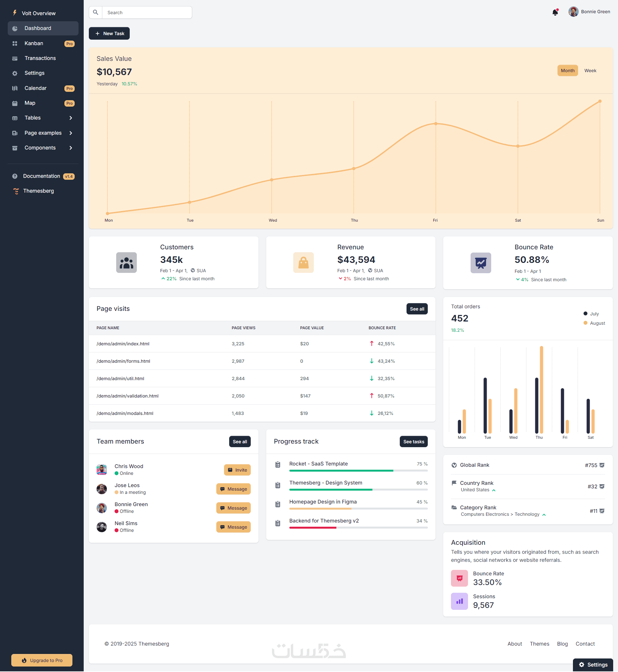
Task: Toggle the July legend series
Action: [591, 314]
